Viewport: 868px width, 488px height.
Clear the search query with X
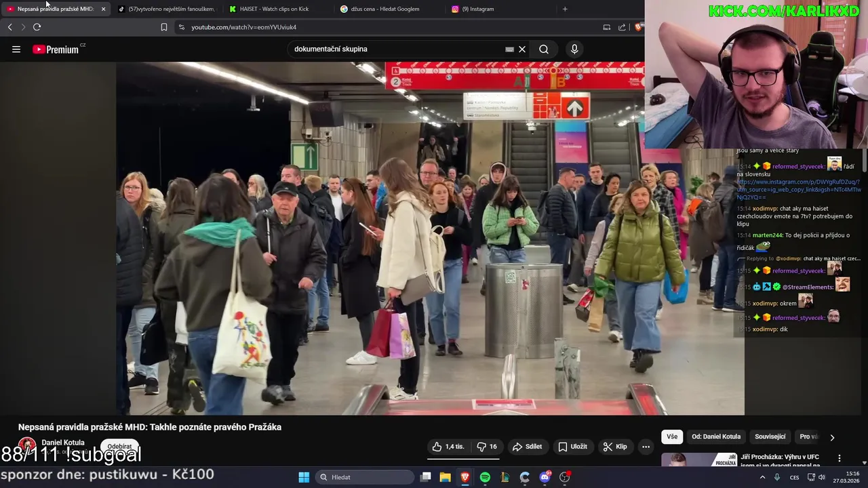(x=522, y=49)
